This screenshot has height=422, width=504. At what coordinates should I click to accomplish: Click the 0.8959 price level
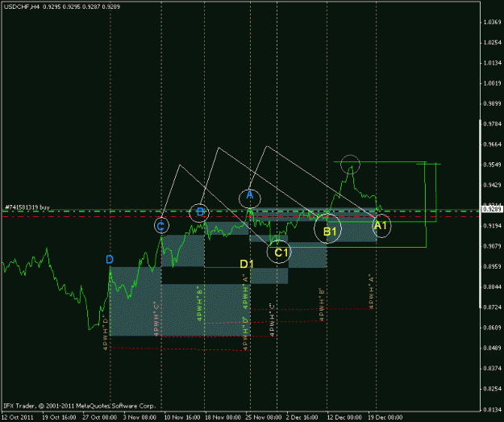click(x=492, y=266)
